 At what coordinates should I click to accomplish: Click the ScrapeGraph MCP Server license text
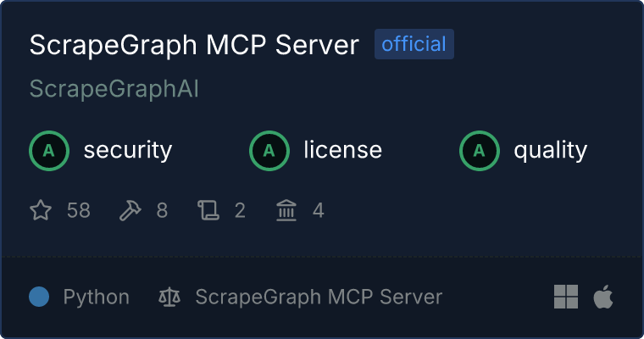tap(319, 297)
